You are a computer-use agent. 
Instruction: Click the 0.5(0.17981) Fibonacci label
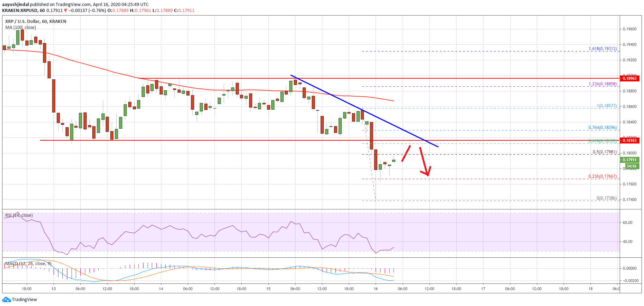coord(605,152)
